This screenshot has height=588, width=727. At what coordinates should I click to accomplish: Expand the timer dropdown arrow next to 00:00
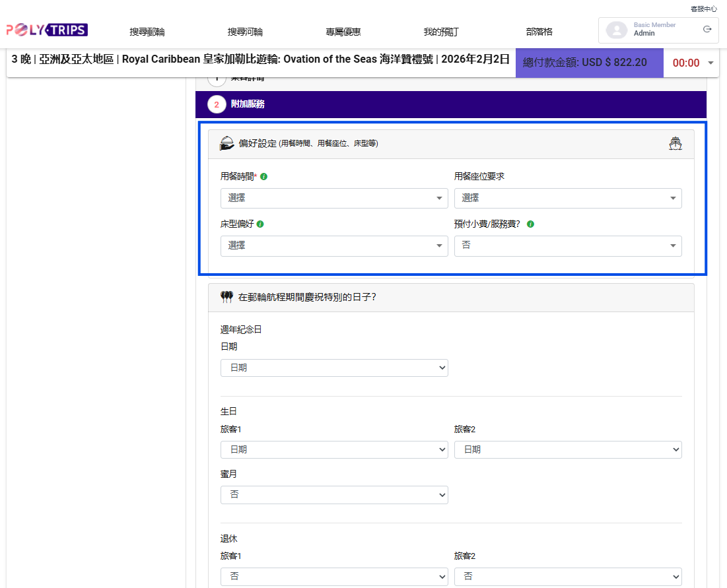point(710,63)
